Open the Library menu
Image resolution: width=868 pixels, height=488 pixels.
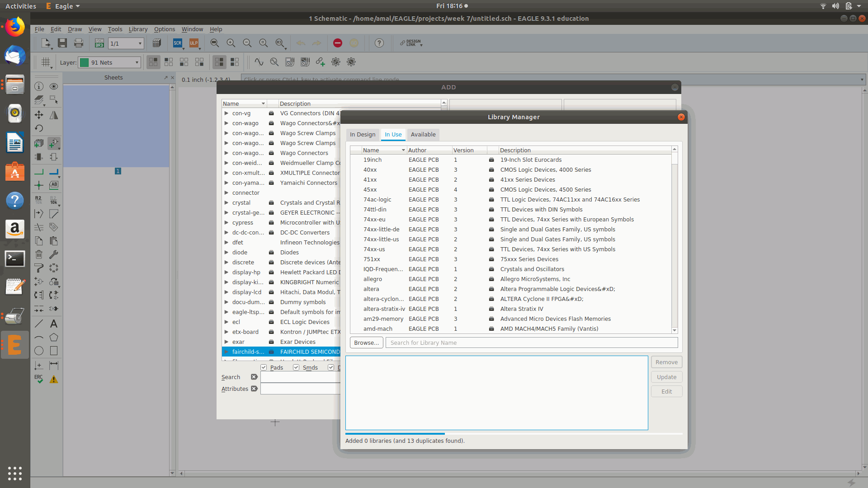138,29
